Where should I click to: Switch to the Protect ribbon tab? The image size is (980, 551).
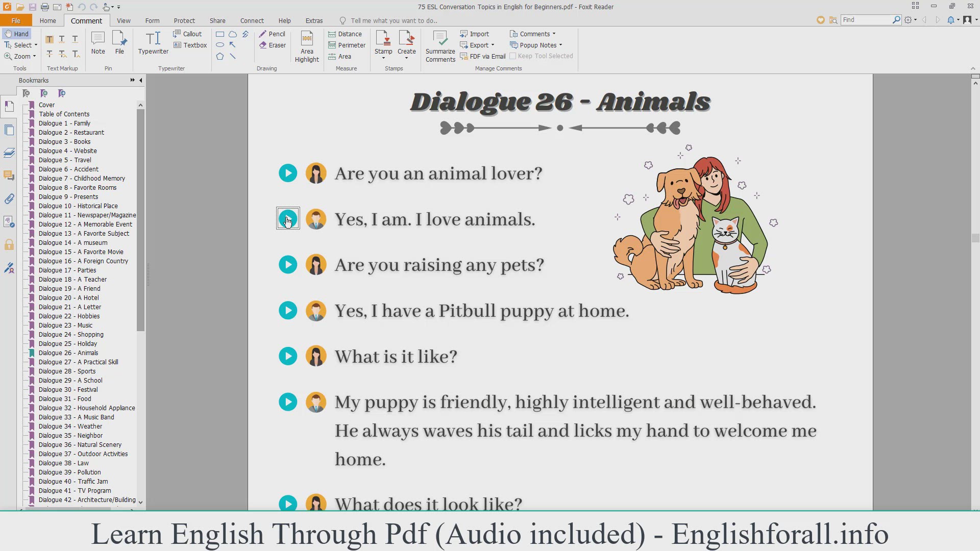(184, 21)
